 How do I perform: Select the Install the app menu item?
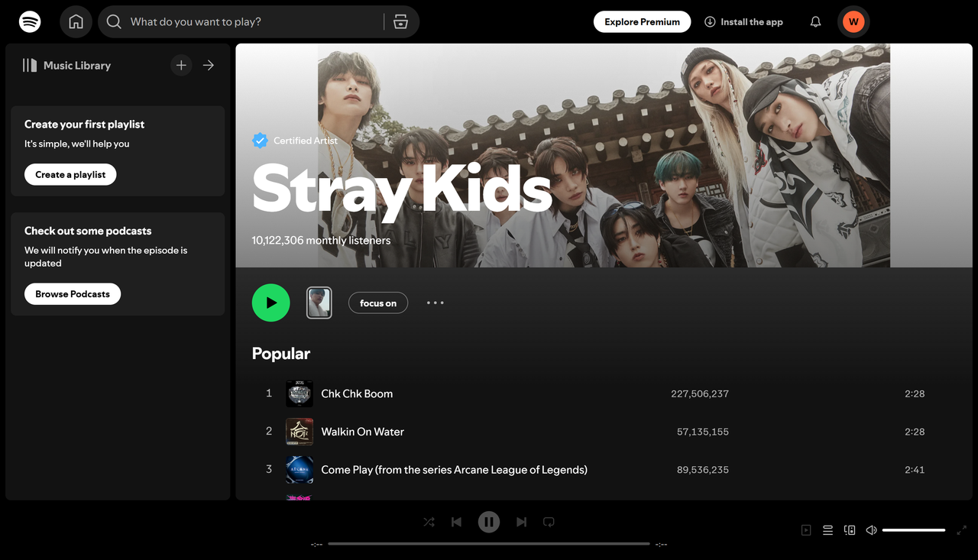tap(743, 21)
